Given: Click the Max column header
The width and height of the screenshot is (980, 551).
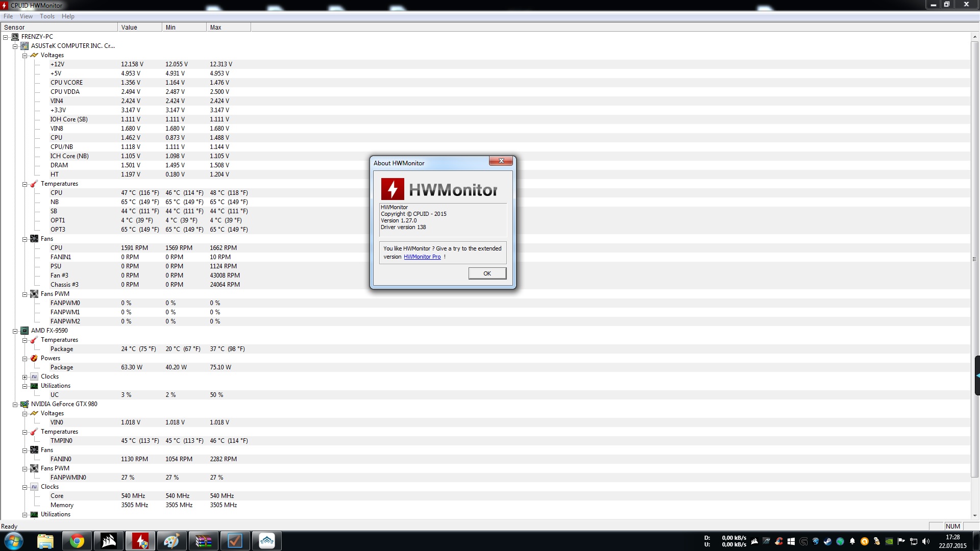Looking at the screenshot, I should (228, 28).
